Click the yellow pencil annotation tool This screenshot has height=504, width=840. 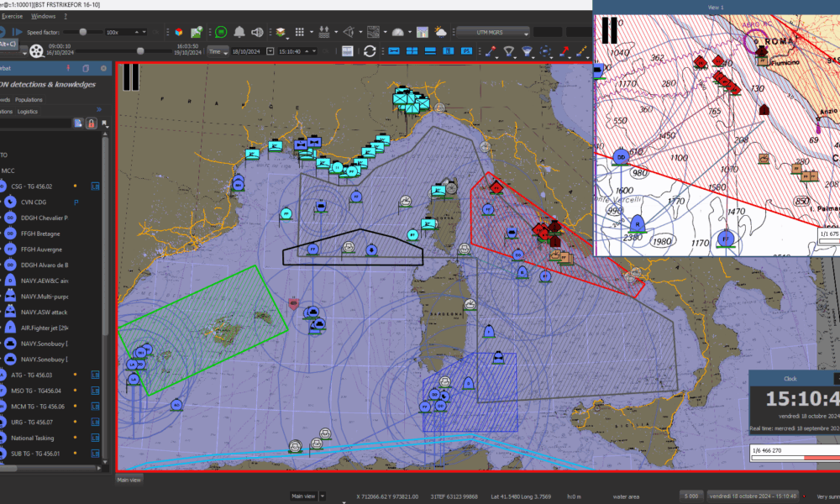[x=582, y=51]
